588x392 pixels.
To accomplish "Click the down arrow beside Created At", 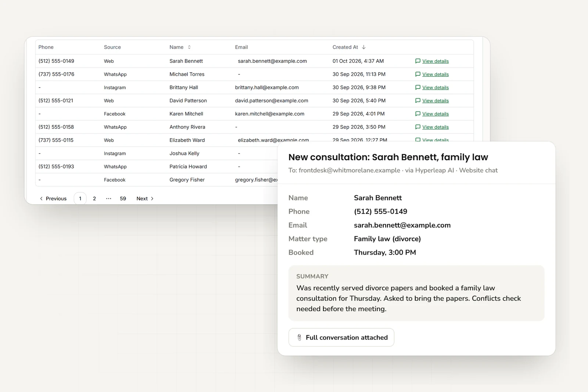I will click(364, 47).
